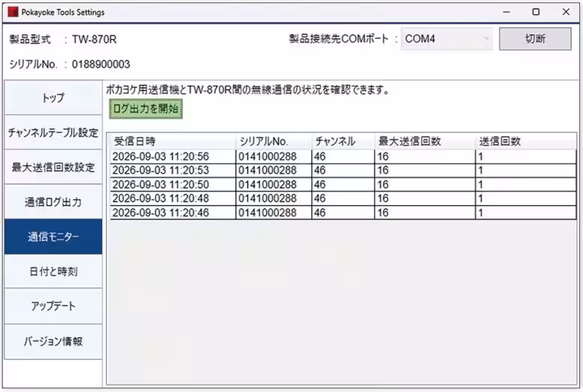The height and width of the screenshot is (392, 583).
Task: Click the 受信日時 column header
Action: pos(173,141)
